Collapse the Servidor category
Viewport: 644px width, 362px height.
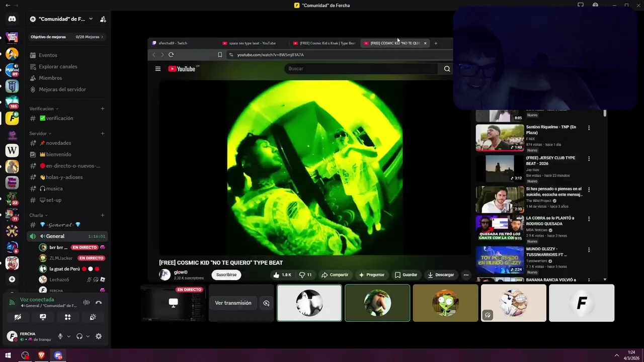(x=40, y=134)
